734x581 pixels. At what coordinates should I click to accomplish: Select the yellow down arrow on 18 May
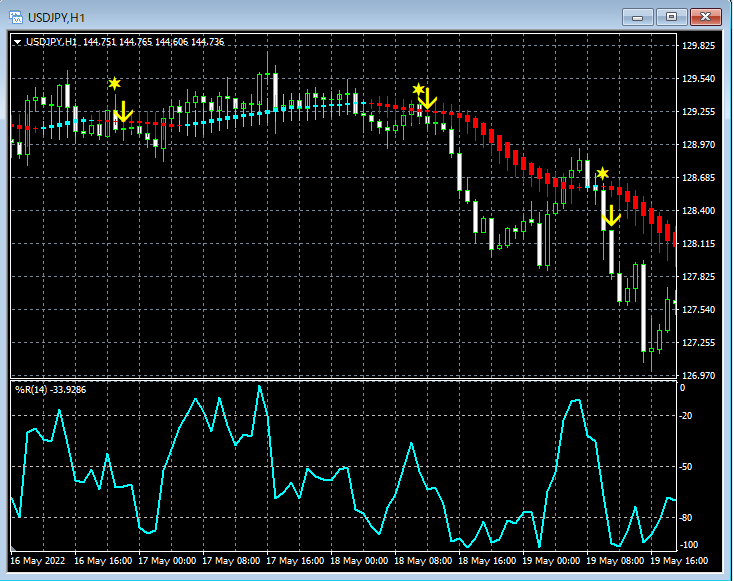tap(427, 98)
